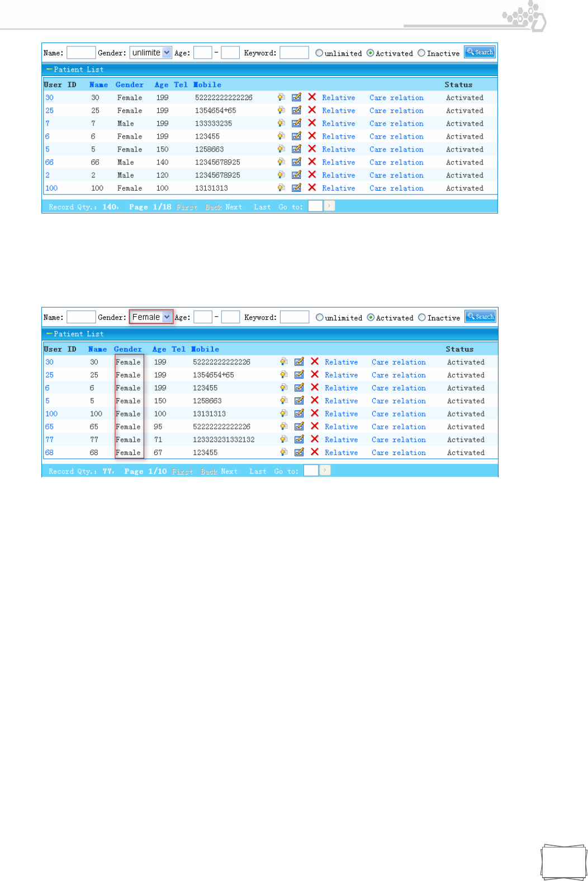Viewport: 588px width, 881px height.
Task: Select 'Inactive' radio in unlimite-gender panel
Action: [x=421, y=53]
